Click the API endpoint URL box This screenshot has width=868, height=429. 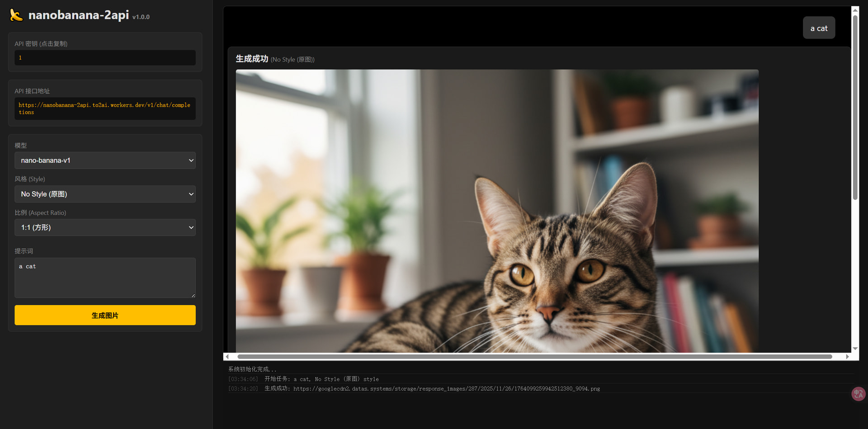point(105,108)
